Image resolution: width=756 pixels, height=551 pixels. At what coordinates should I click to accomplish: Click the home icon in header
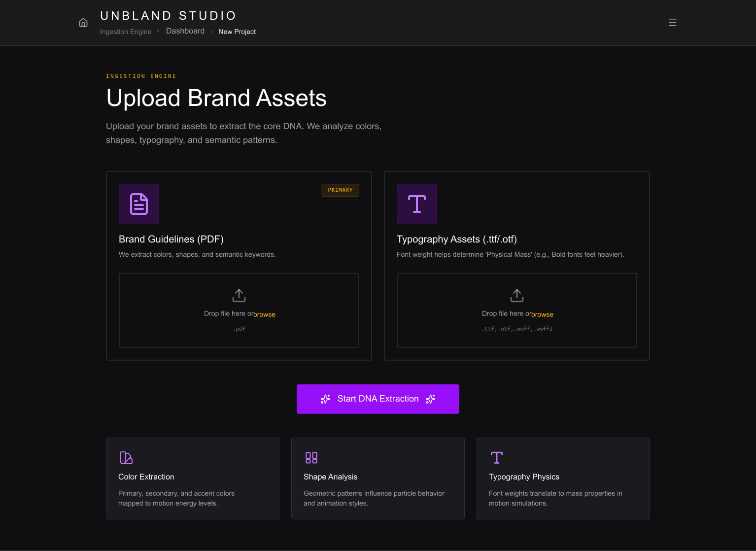tap(83, 23)
